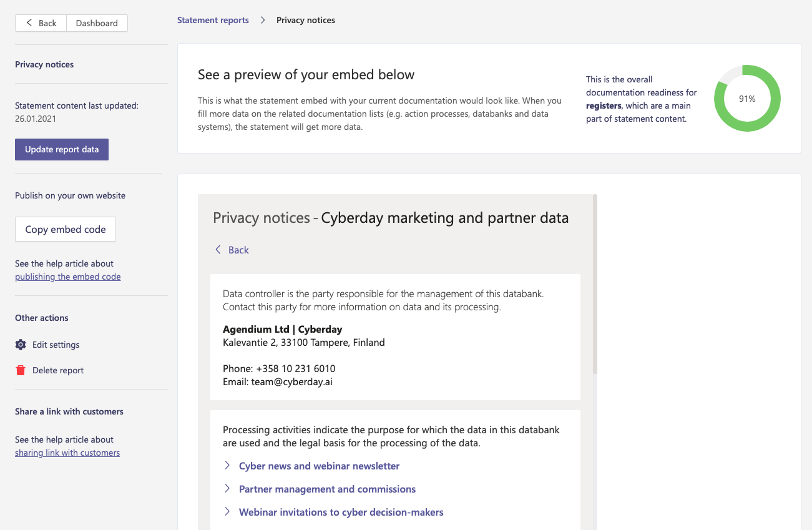Click the red trash icon for Delete report
This screenshot has width=812, height=530.
[21, 370]
